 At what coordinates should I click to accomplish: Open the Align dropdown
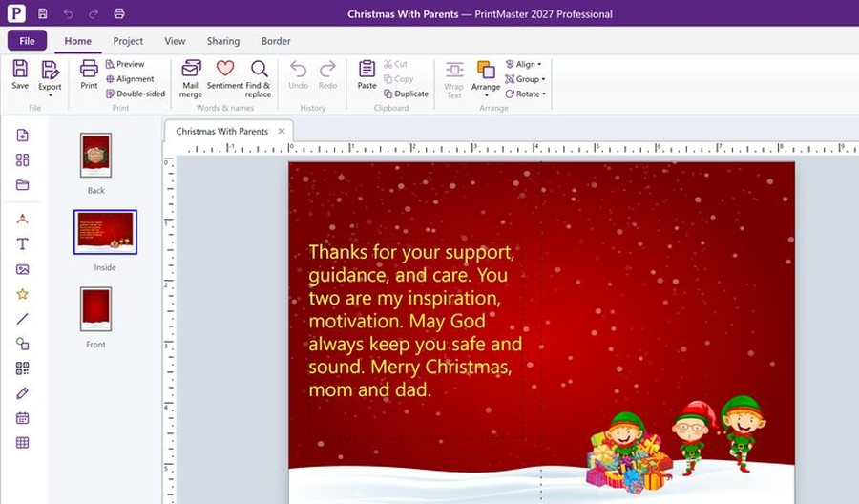coord(523,64)
